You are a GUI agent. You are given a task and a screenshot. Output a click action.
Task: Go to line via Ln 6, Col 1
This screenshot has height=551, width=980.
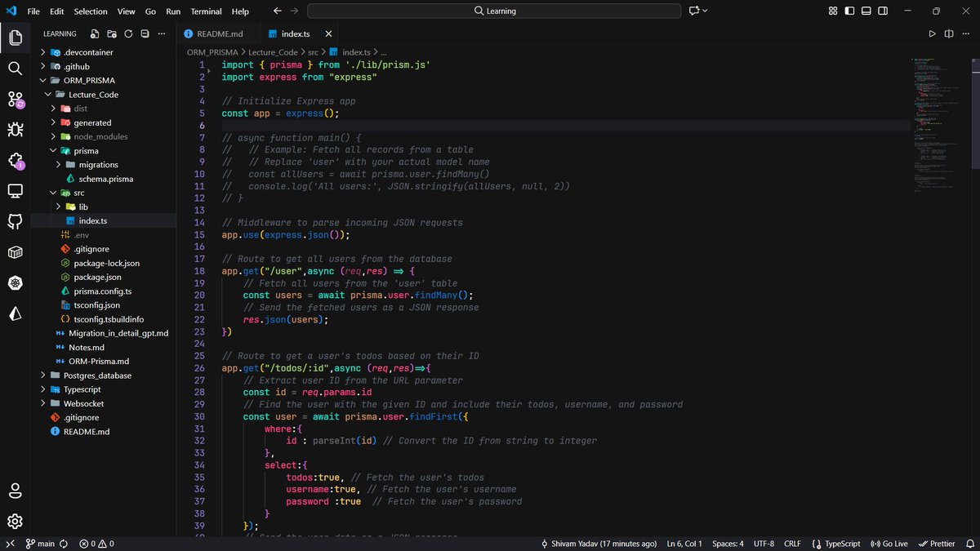click(x=684, y=544)
